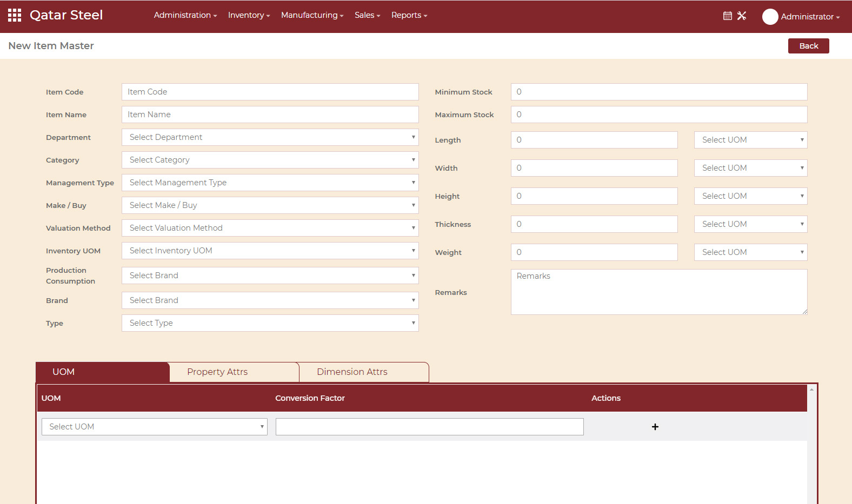Focus the Minimum Stock field
This screenshot has width=852, height=504.
pos(659,92)
